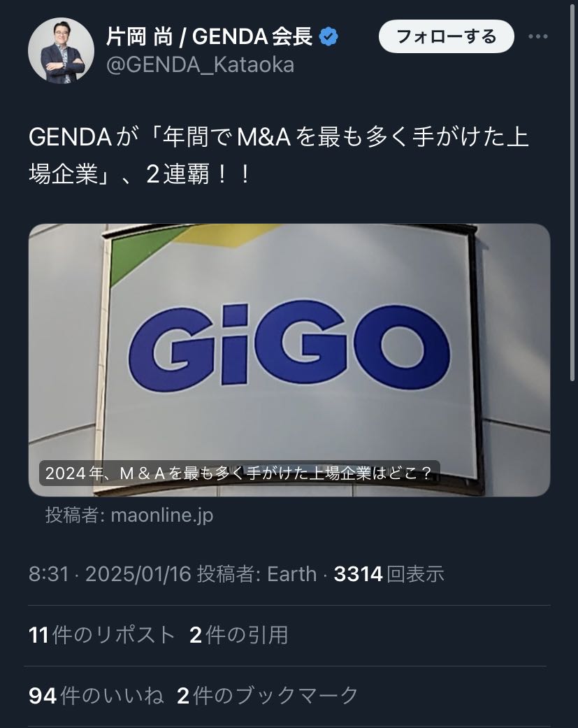This screenshot has width=578, height=728.
Task: Open the GiGO link preview image
Action: pos(289,360)
